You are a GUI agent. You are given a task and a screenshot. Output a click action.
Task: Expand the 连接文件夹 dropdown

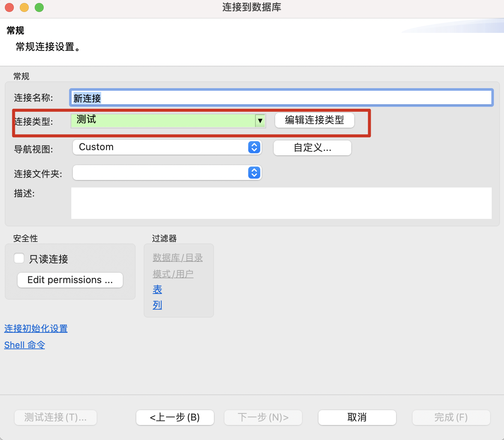click(x=254, y=173)
